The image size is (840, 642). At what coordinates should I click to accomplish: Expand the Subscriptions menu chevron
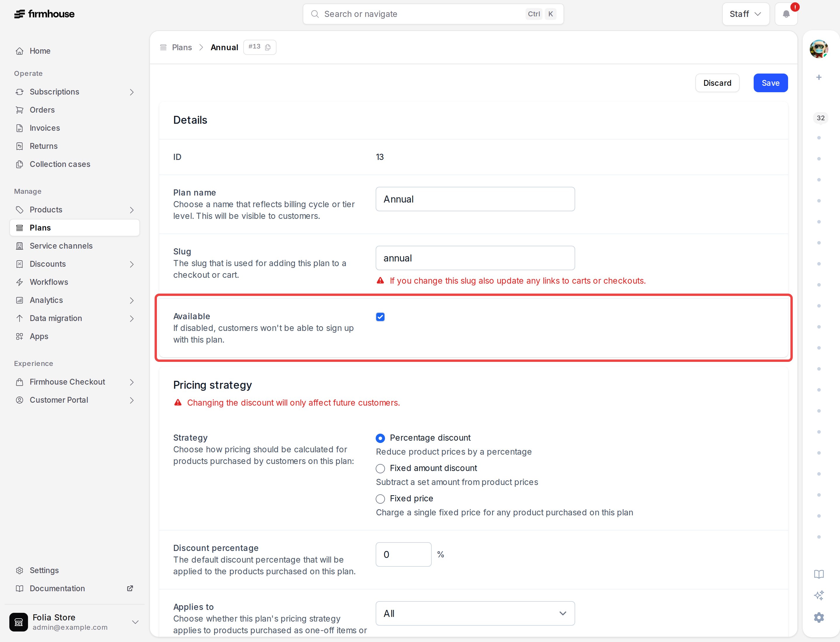[132, 92]
